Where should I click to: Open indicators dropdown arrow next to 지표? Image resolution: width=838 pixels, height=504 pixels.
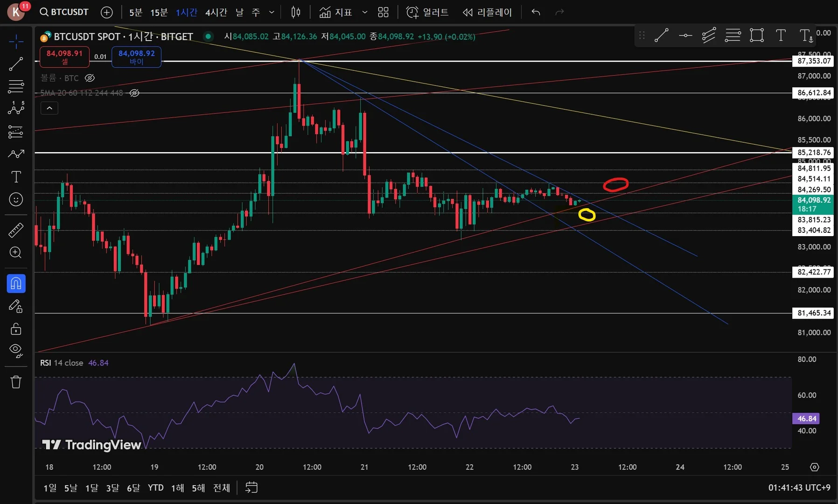point(365,13)
